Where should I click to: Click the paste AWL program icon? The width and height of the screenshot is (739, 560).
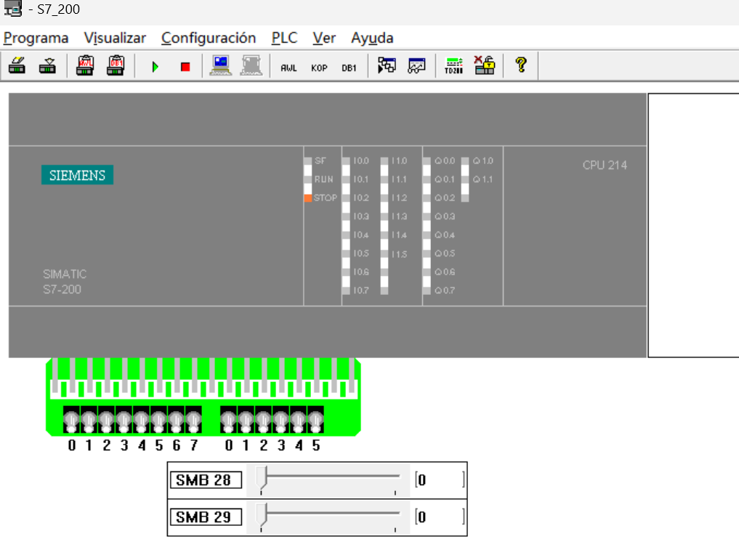[85, 65]
